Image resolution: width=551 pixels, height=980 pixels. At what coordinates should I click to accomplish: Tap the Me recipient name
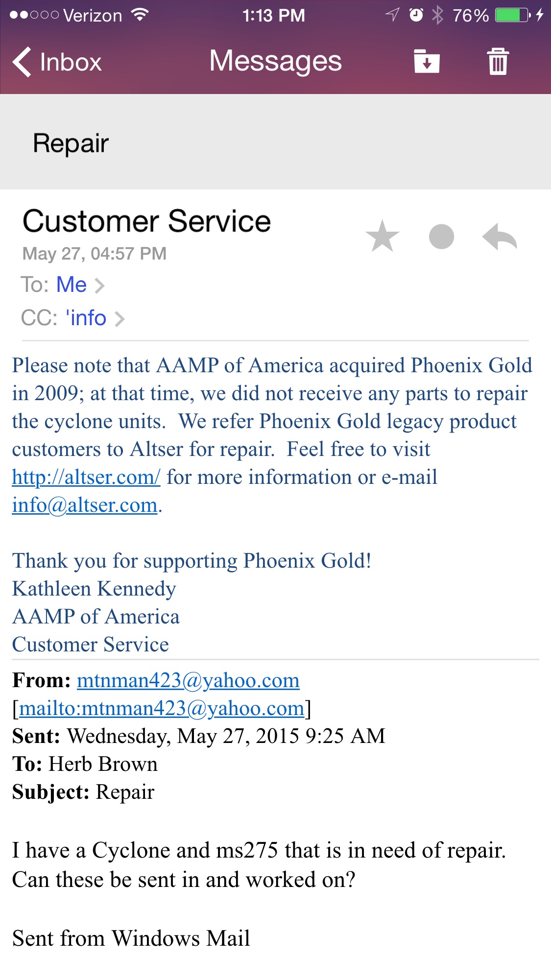click(x=72, y=285)
